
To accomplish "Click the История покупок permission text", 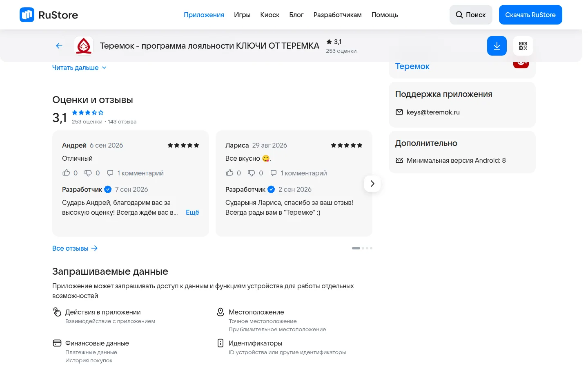I will tap(89, 361).
